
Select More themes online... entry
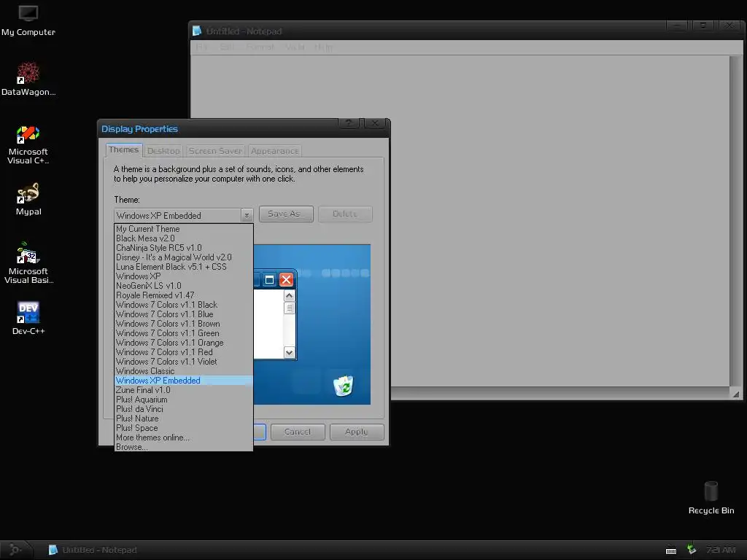(x=183, y=437)
